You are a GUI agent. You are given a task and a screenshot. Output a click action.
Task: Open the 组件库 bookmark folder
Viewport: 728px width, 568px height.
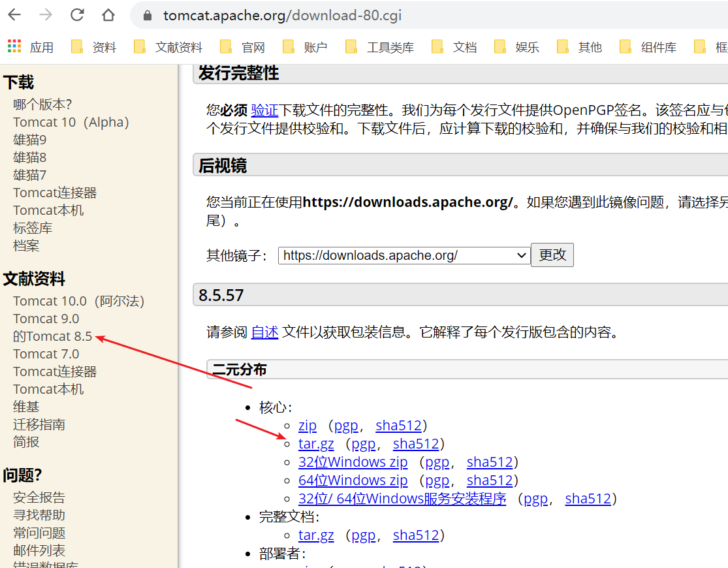648,47
